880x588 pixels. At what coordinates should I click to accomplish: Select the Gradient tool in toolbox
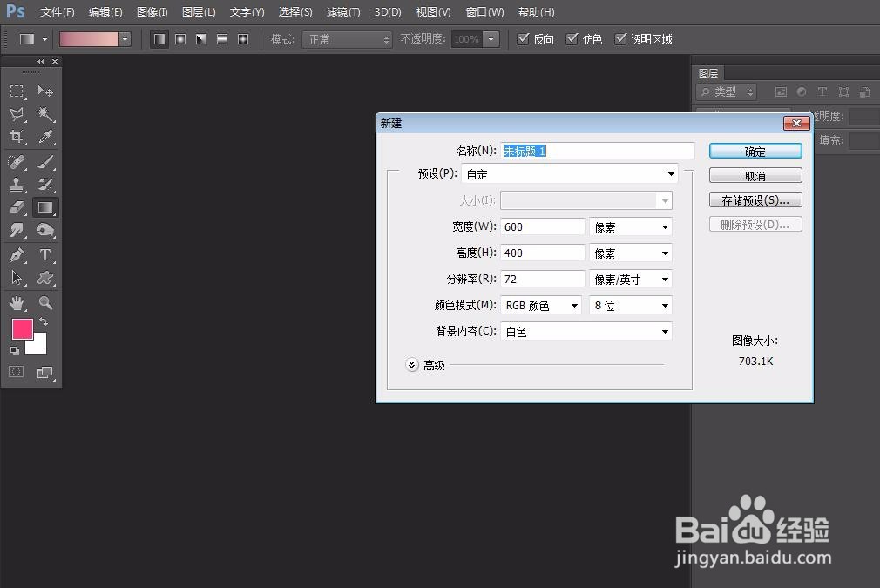(x=45, y=207)
